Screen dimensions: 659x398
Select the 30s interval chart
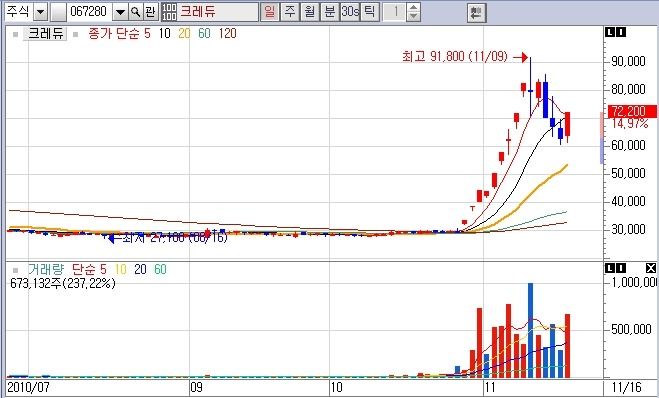350,12
